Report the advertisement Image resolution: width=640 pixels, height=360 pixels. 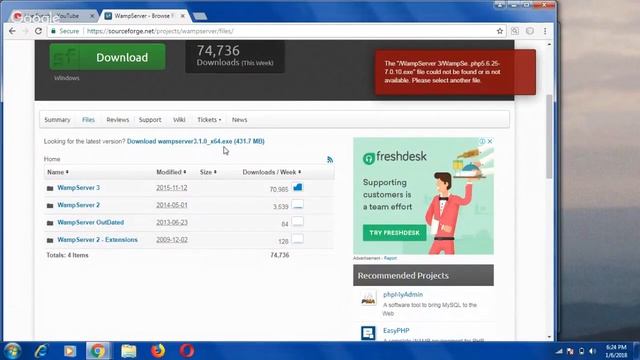390,258
